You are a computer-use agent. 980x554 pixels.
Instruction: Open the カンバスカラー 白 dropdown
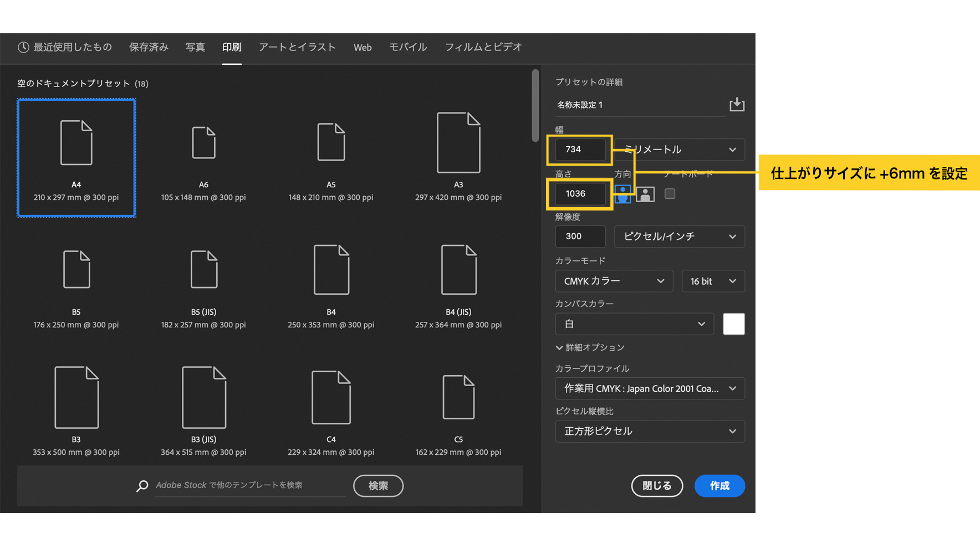click(x=635, y=324)
